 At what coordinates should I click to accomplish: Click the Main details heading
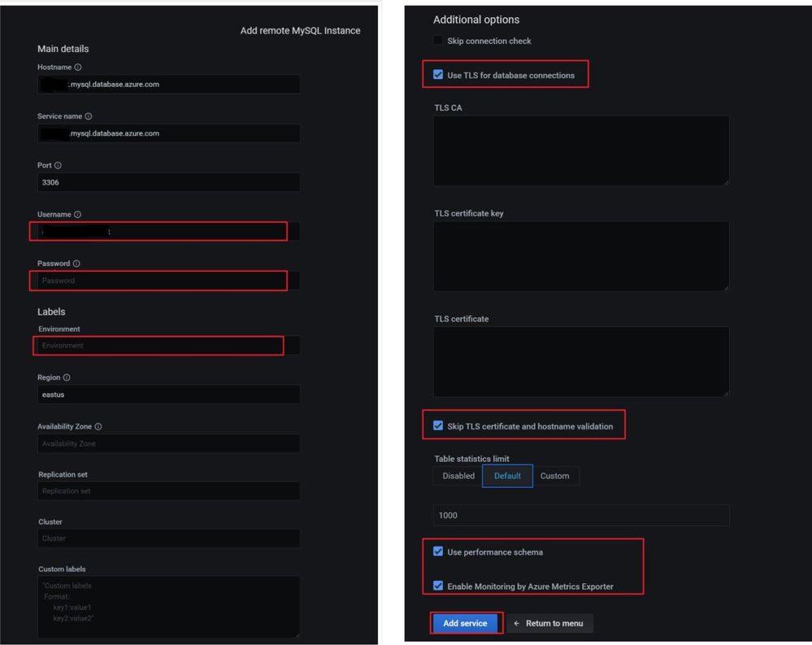coord(63,49)
